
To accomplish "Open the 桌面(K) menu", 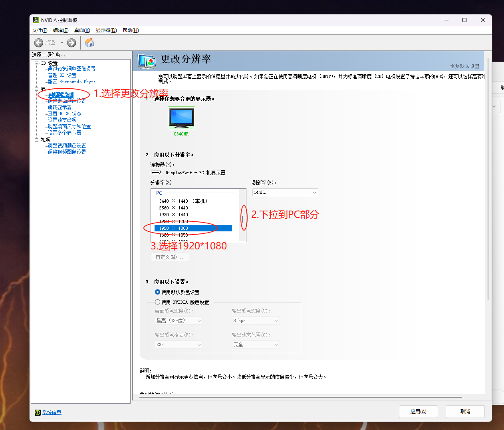I will coord(82,30).
